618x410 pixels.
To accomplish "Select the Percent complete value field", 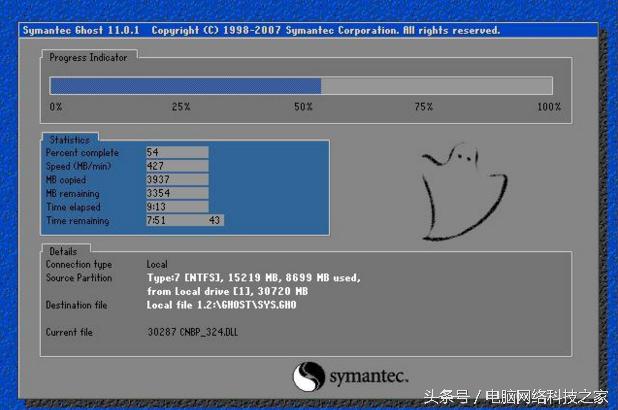I will [176, 152].
